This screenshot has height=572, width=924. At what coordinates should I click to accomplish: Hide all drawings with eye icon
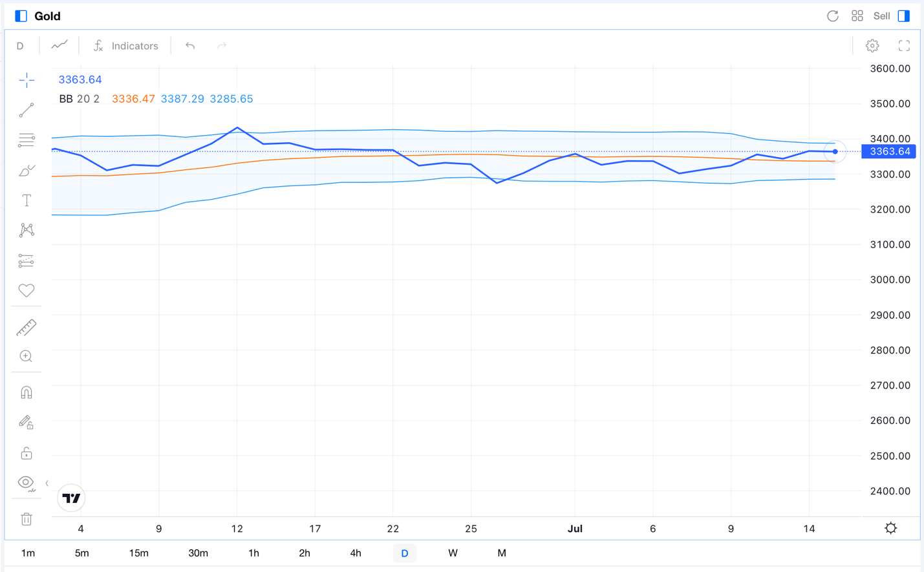[27, 483]
